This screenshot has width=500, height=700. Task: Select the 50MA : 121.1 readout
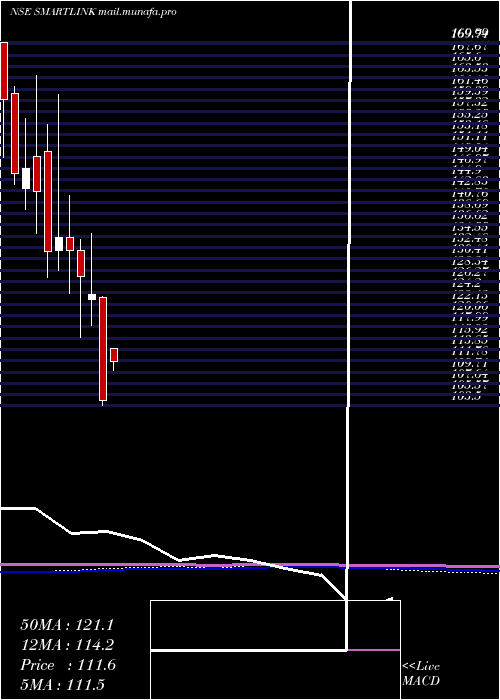click(67, 625)
